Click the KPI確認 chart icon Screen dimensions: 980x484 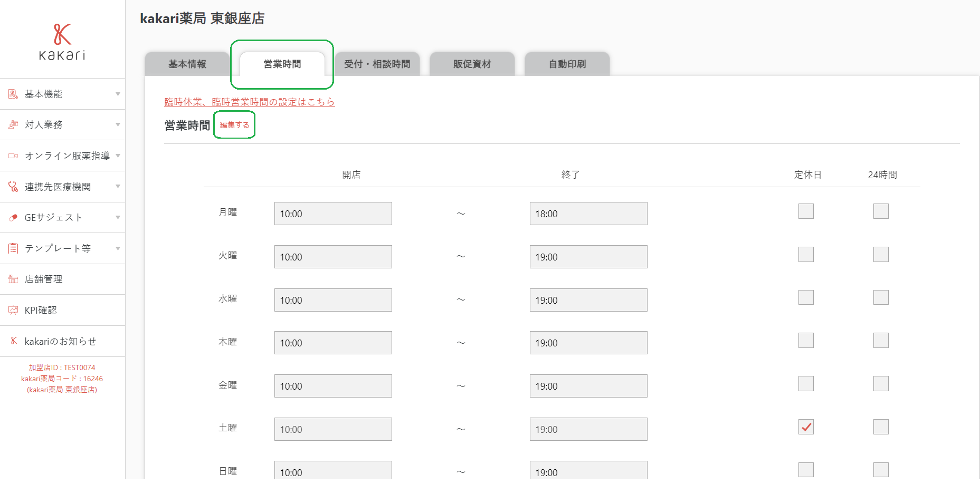click(13, 310)
